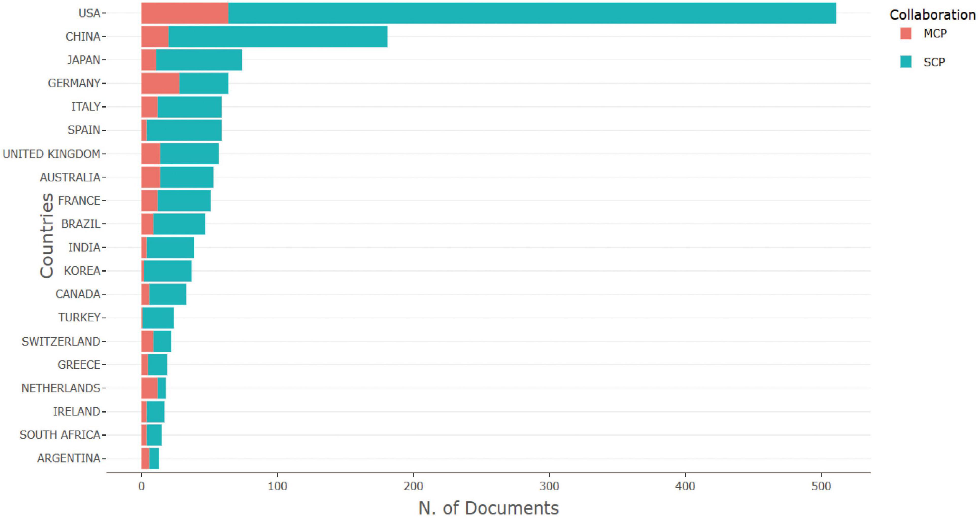Click the USA red MCP bar segment
Image resolution: width=980 pixels, height=519 pixels.
[x=185, y=13]
